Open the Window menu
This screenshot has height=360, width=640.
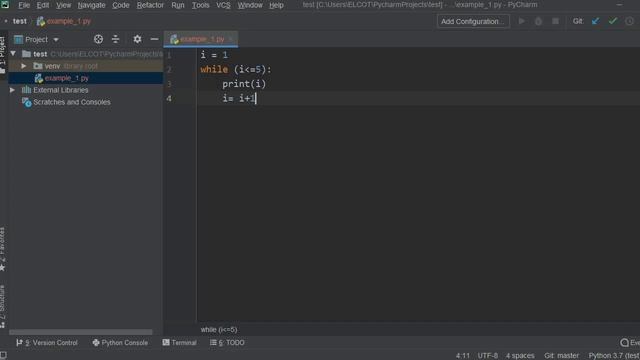(x=250, y=5)
